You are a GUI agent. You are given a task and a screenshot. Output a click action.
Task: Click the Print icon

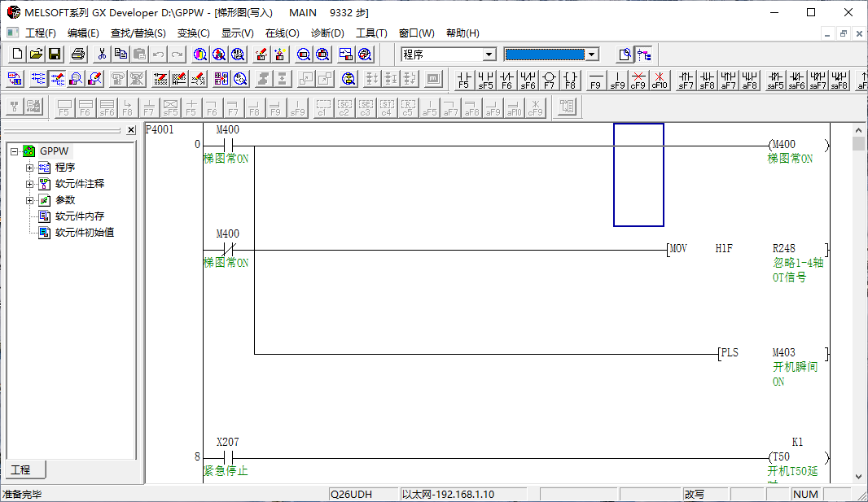click(x=79, y=55)
